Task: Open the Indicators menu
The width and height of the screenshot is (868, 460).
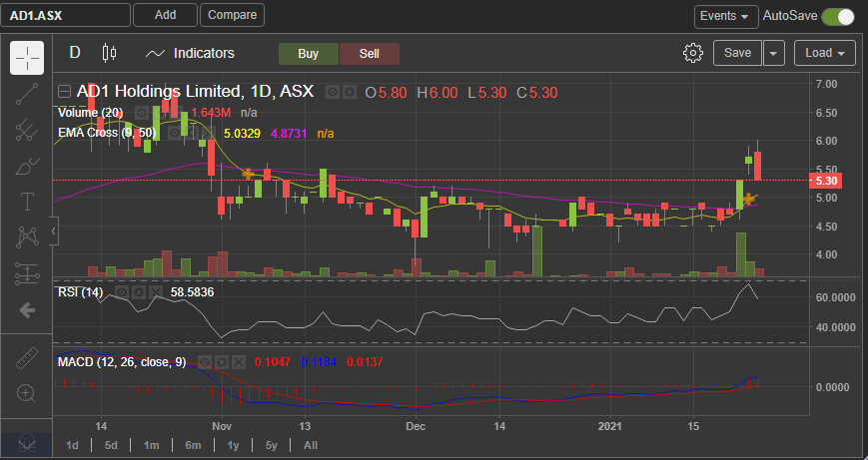Action: tap(190, 53)
